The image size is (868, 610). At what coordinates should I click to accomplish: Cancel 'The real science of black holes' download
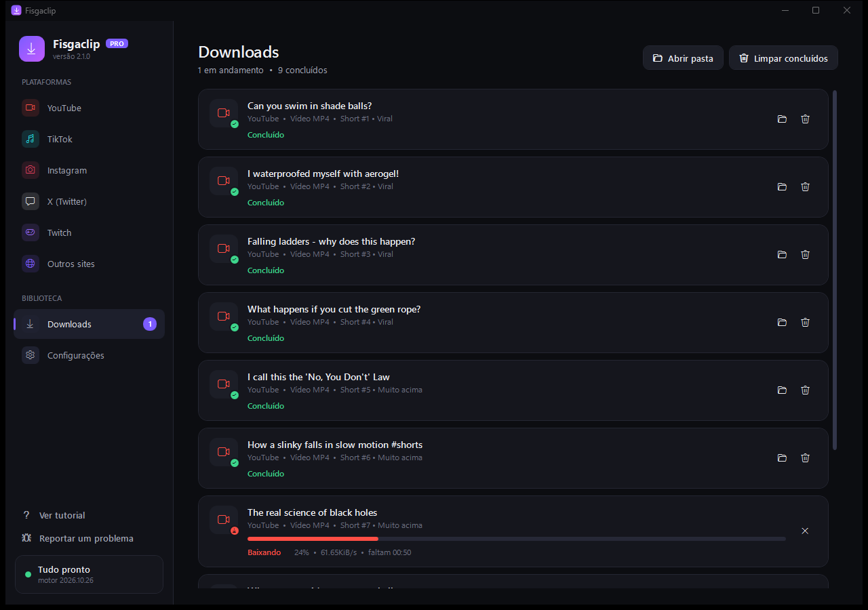click(805, 531)
